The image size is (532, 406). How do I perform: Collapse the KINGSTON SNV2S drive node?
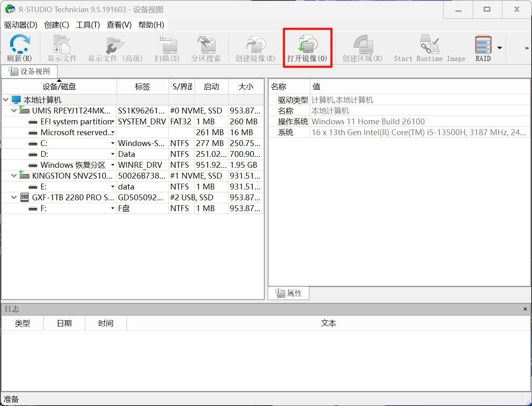pyautogui.click(x=14, y=176)
